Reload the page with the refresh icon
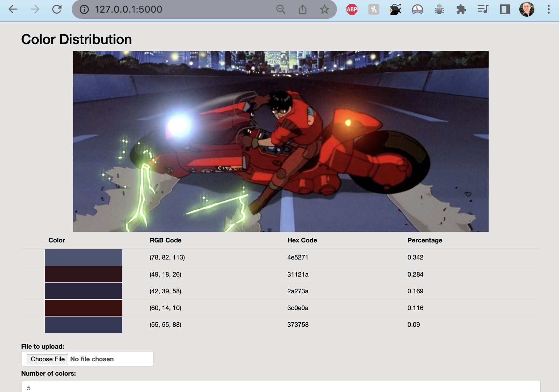The width and height of the screenshot is (559, 392). tap(57, 9)
